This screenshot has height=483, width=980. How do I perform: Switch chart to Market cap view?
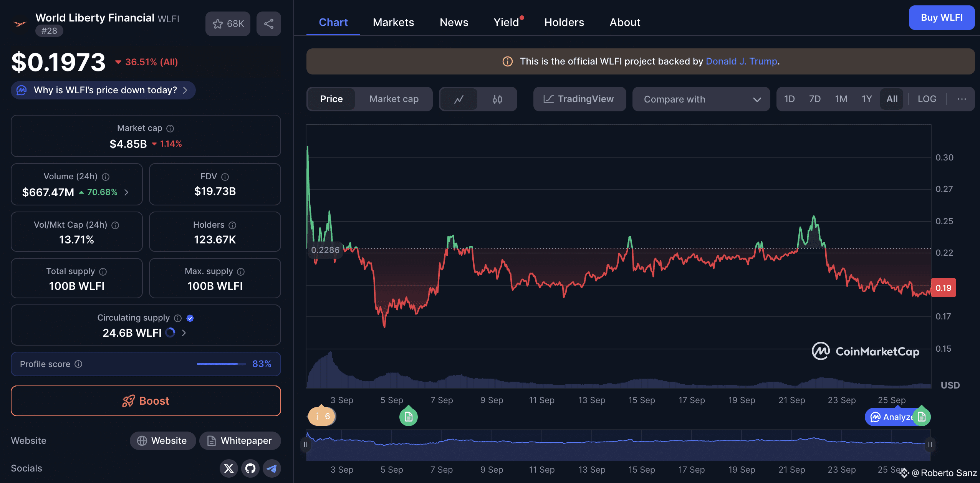[394, 99]
